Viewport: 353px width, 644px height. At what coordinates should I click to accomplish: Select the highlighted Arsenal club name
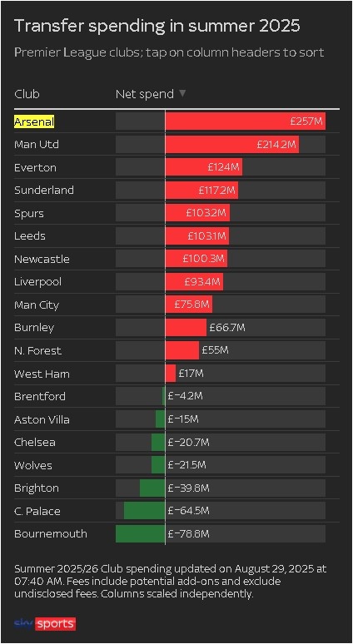tap(34, 121)
